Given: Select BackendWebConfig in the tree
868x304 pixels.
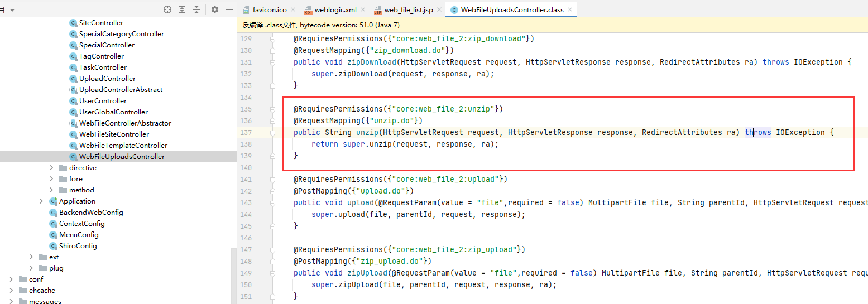Looking at the screenshot, I should (91, 213).
